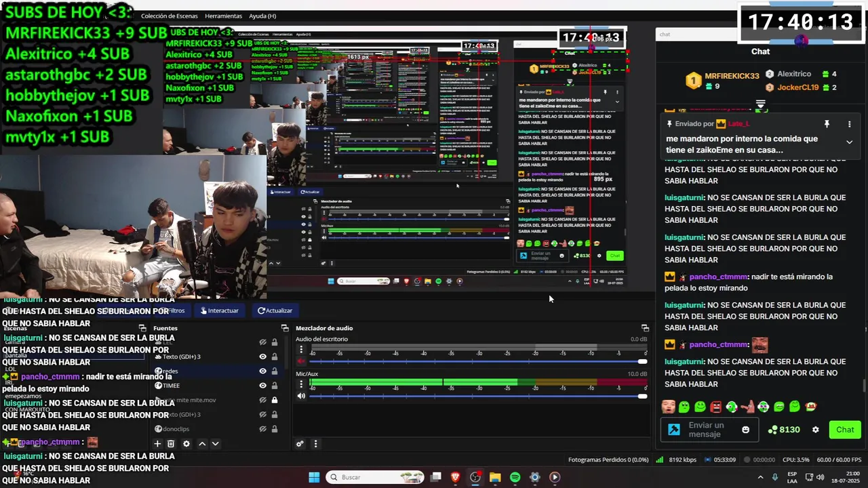Open File Explorer from taskbar

pos(495,477)
